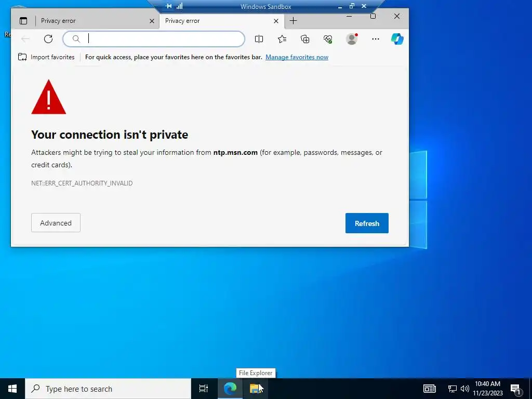Viewport: 532px width, 399px height.
Task: Open the Collections icon
Action: click(x=305, y=39)
